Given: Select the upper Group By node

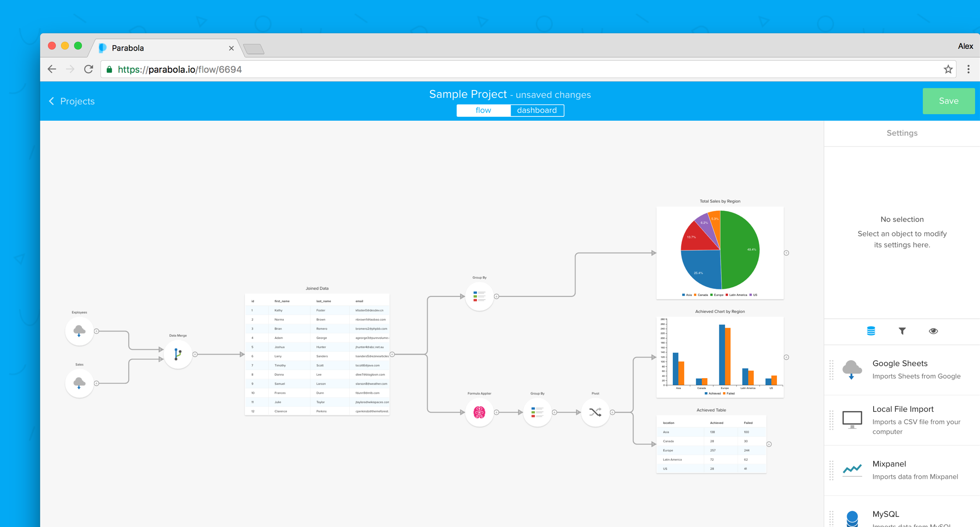Looking at the screenshot, I should pos(479,296).
